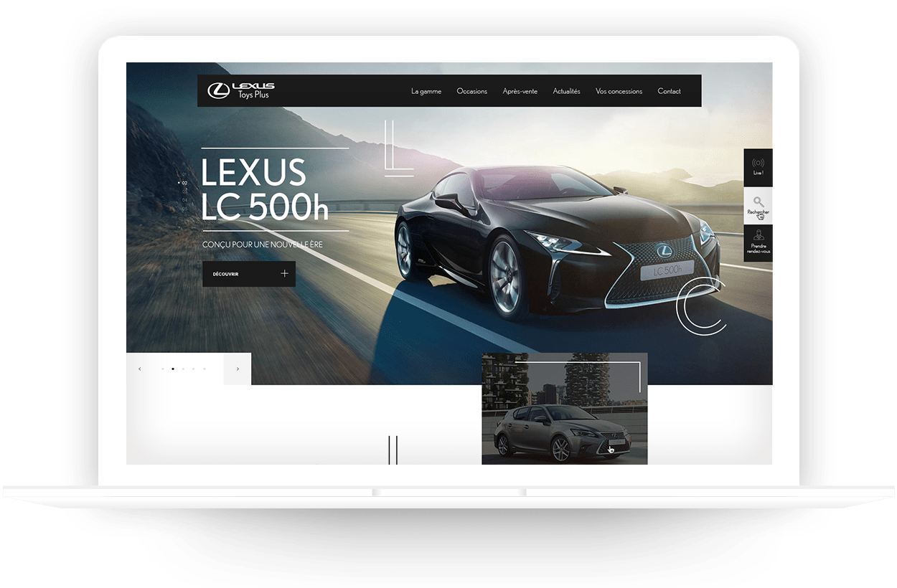Jump to slide 04 in vertical pager
897x588 pixels.
pos(184,200)
